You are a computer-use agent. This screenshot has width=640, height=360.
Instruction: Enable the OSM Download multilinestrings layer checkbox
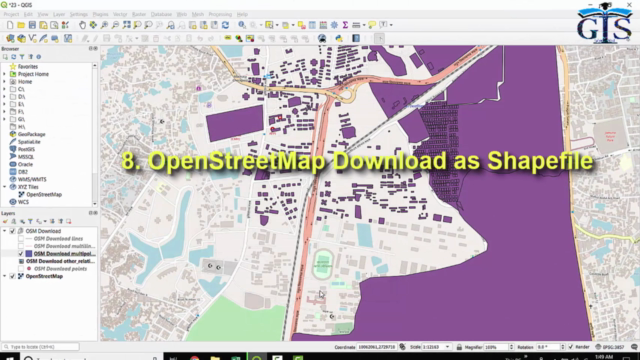21,246
